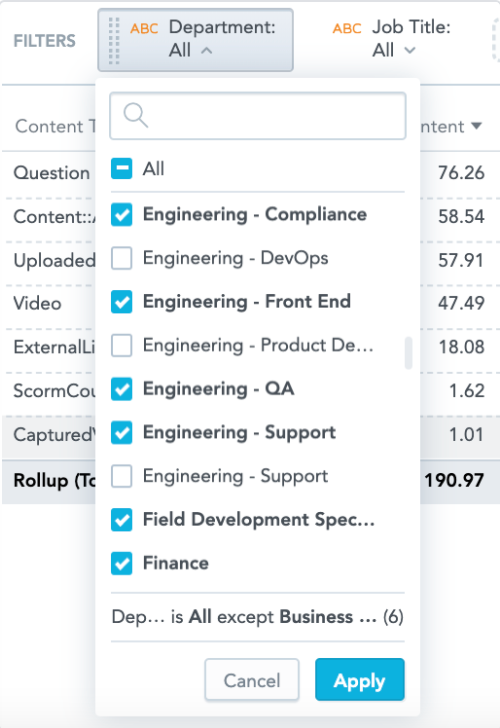
Task: Click the Apply button
Action: point(360,680)
